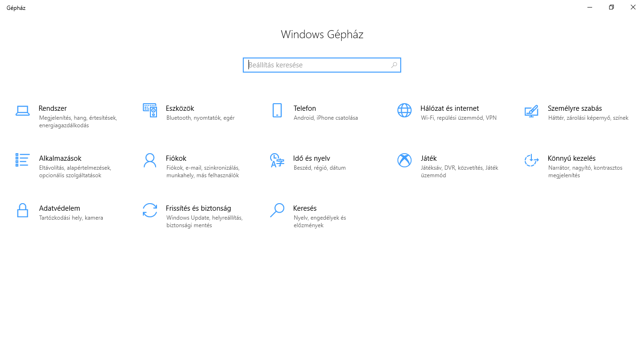The width and height of the screenshot is (644, 362).
Task: Open Hálózat és internet title
Action: [x=450, y=108]
